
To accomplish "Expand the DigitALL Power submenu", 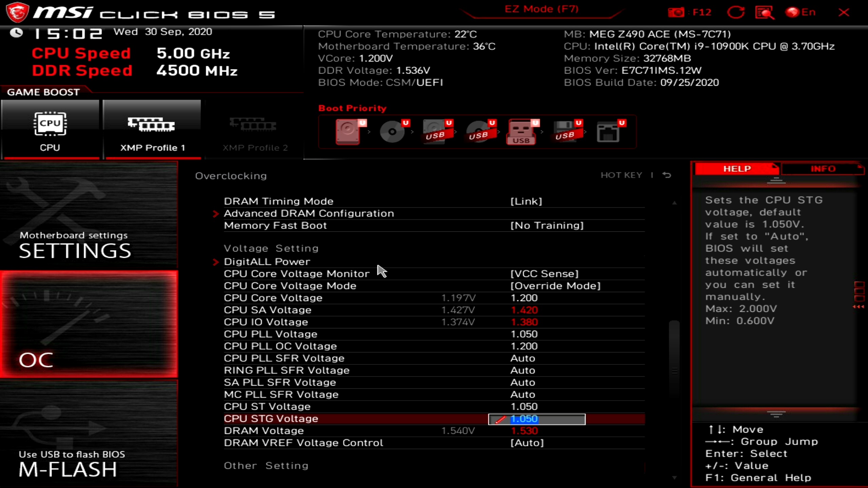I will [267, 262].
